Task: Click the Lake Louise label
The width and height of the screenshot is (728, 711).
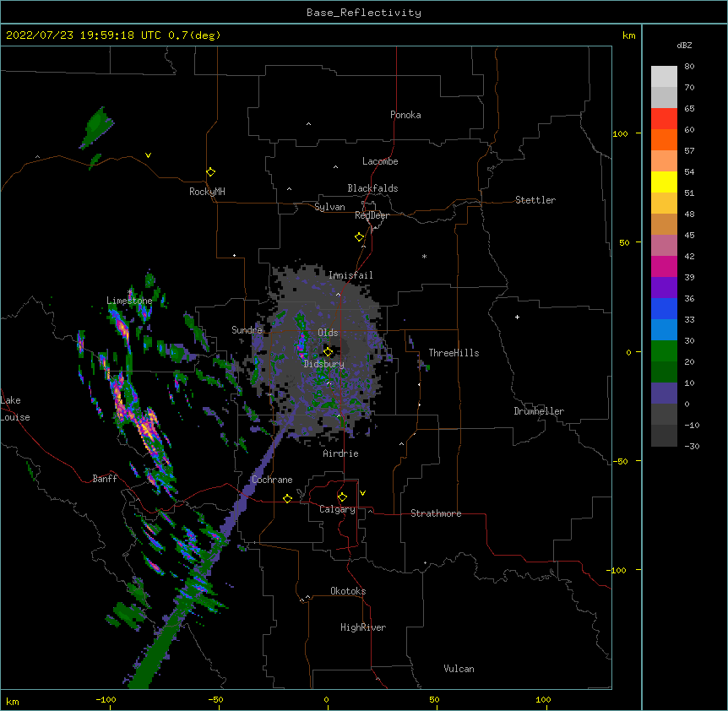Action: tap(15, 409)
